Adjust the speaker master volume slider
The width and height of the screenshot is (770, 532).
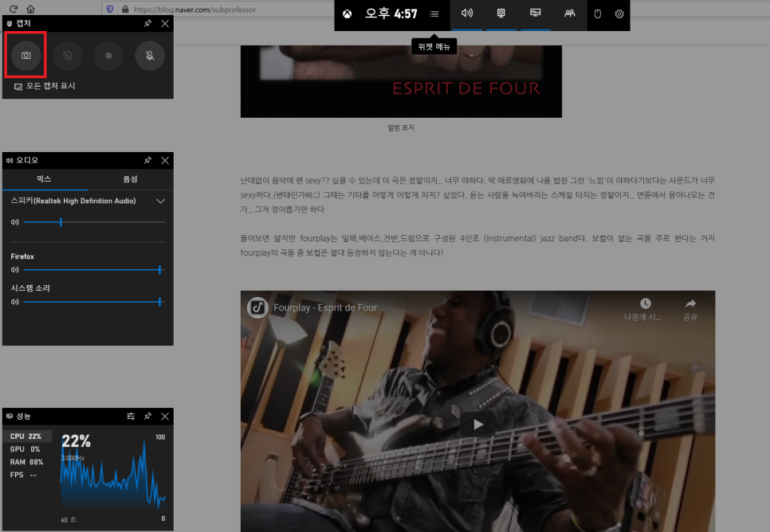[94, 222]
